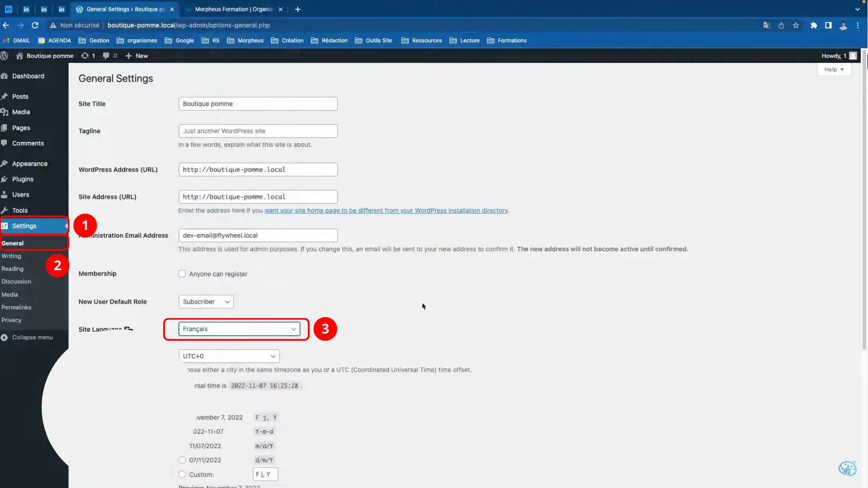Open pending comments from the admin bar bubble
868x488 pixels.
tap(109, 56)
